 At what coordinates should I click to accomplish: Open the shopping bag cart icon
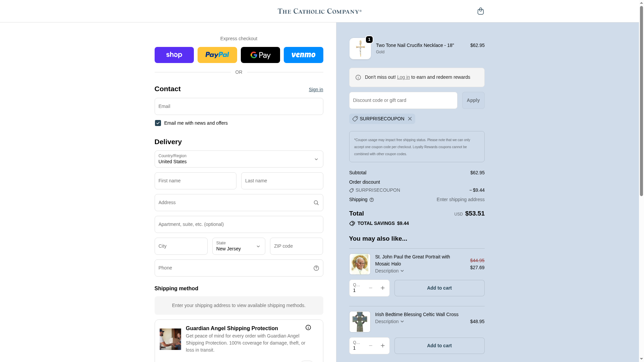coord(480,11)
